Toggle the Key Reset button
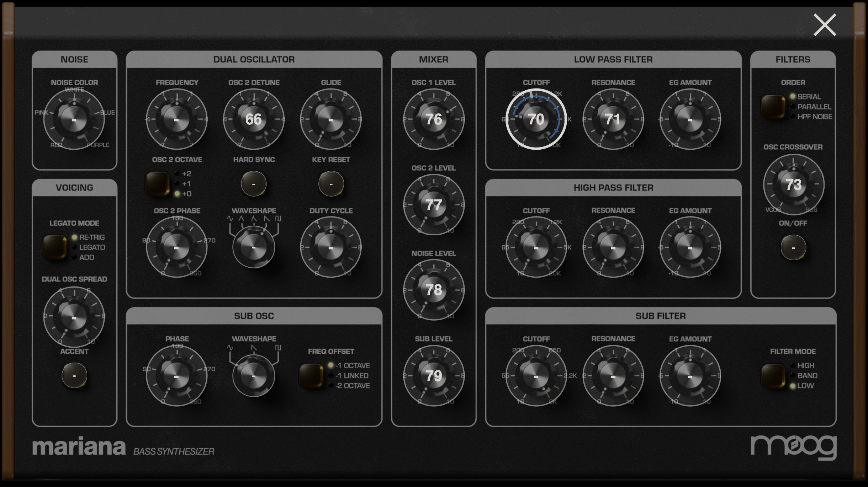 (x=331, y=184)
